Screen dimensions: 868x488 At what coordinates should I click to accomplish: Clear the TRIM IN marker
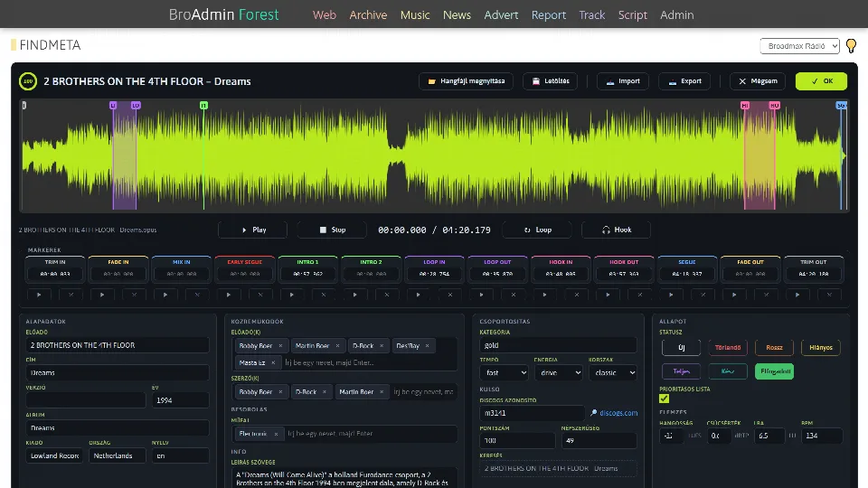[x=71, y=295]
